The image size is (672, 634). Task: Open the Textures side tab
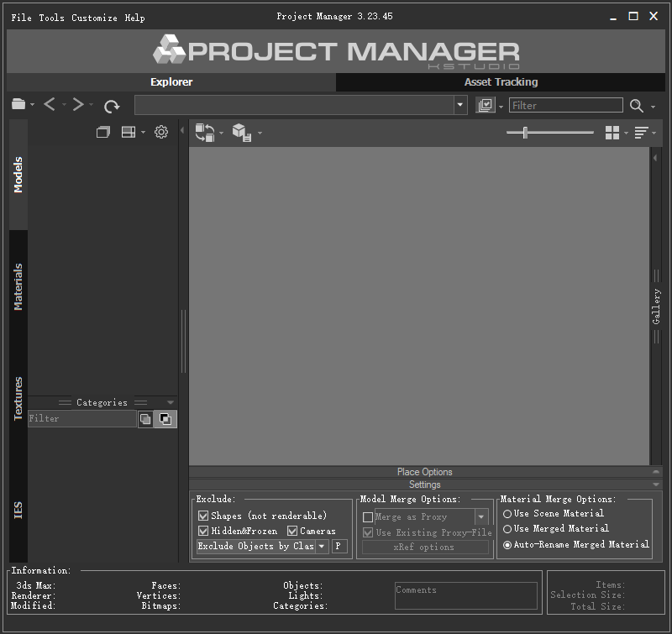click(18, 398)
